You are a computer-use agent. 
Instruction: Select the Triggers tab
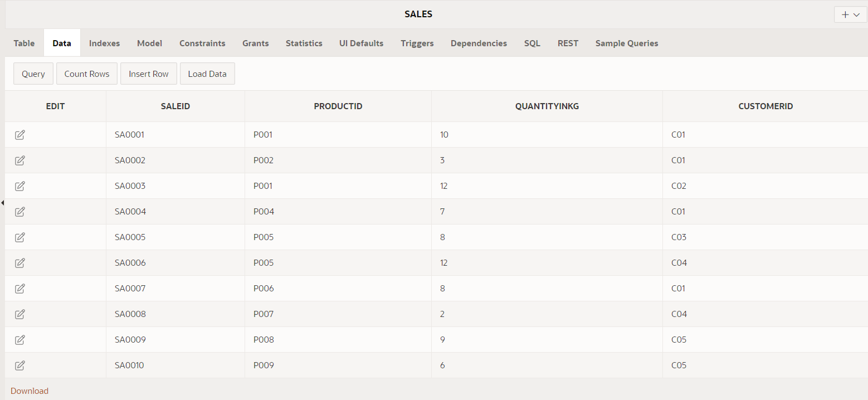[417, 43]
